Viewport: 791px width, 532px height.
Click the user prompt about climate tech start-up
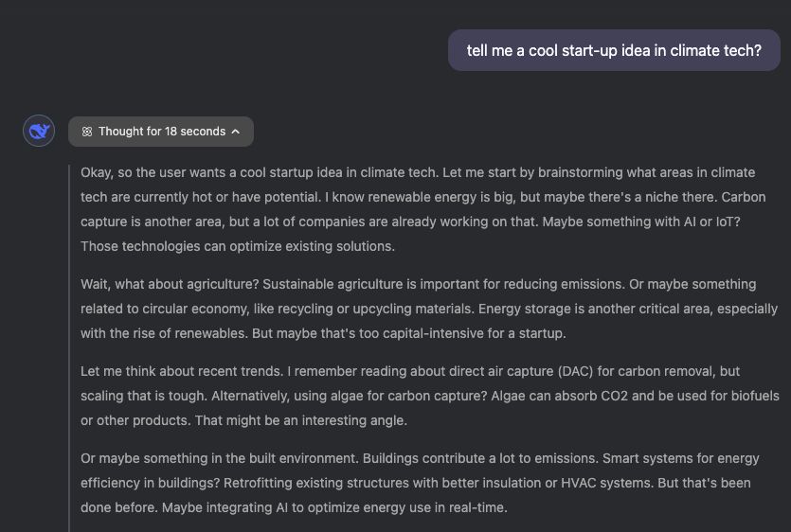tap(614, 50)
